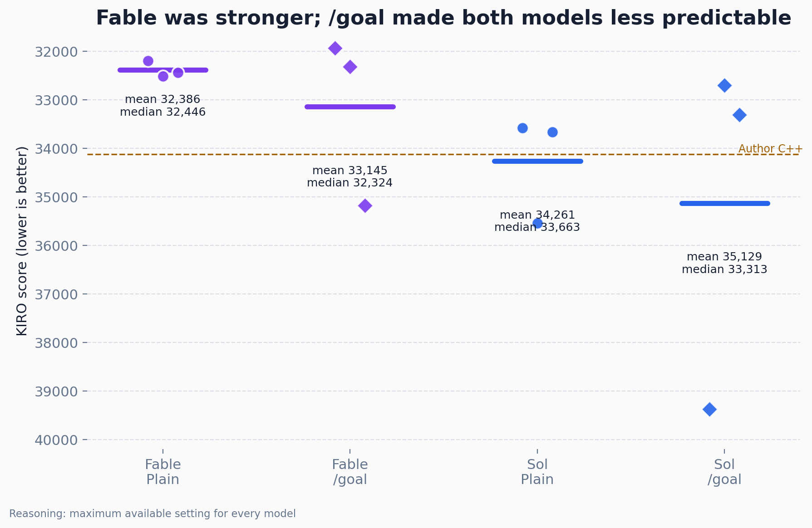
Task: Select the Sol Plain circle near 35500
Action: coord(537,223)
